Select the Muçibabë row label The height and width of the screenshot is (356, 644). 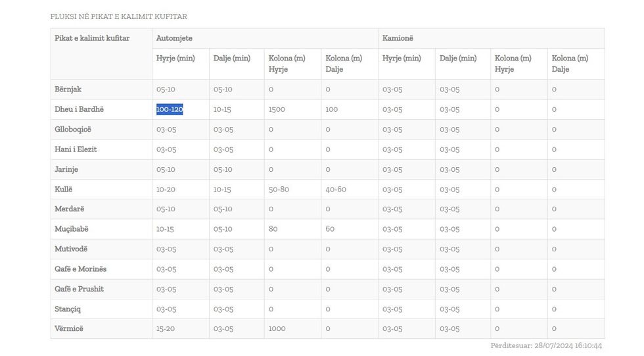[x=72, y=229]
